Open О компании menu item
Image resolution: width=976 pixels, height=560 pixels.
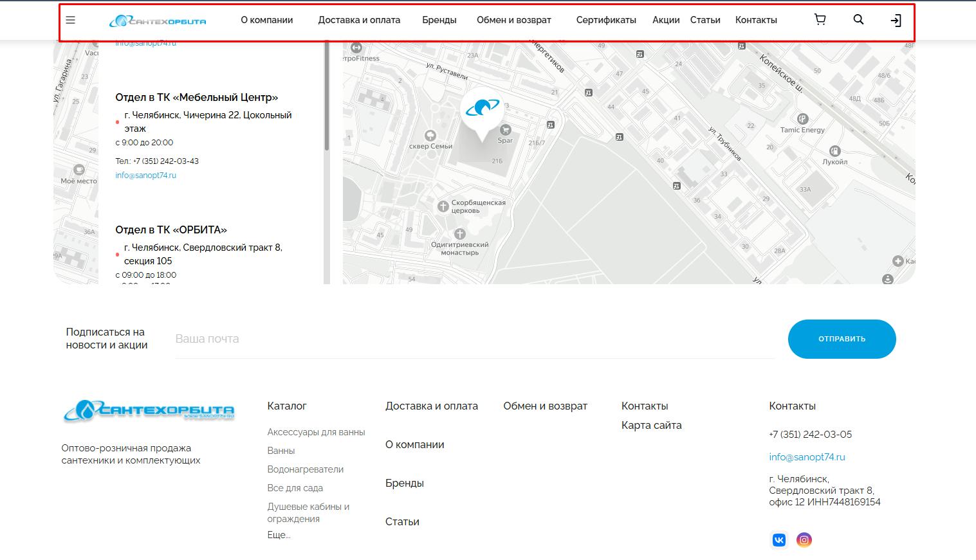[267, 20]
